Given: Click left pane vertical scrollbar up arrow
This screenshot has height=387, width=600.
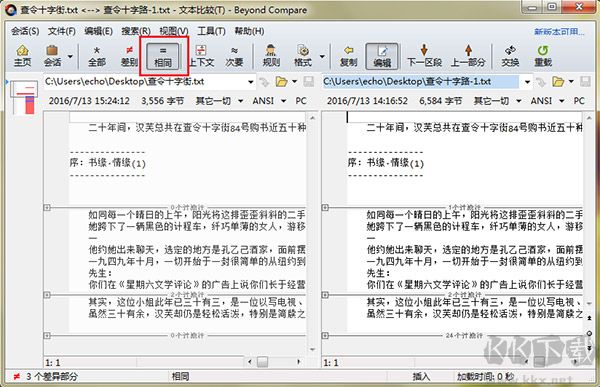Looking at the screenshot, I should 312,118.
